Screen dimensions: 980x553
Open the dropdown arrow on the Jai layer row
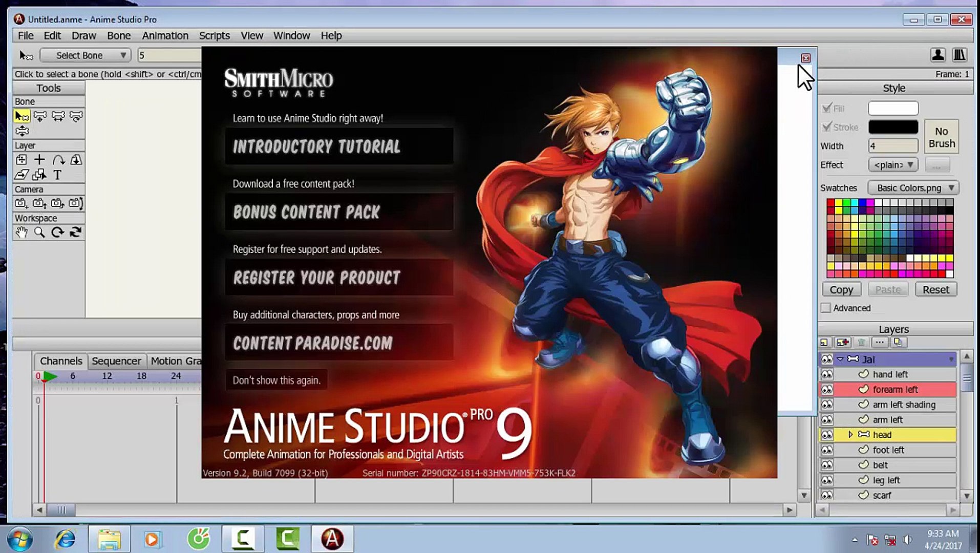click(951, 359)
